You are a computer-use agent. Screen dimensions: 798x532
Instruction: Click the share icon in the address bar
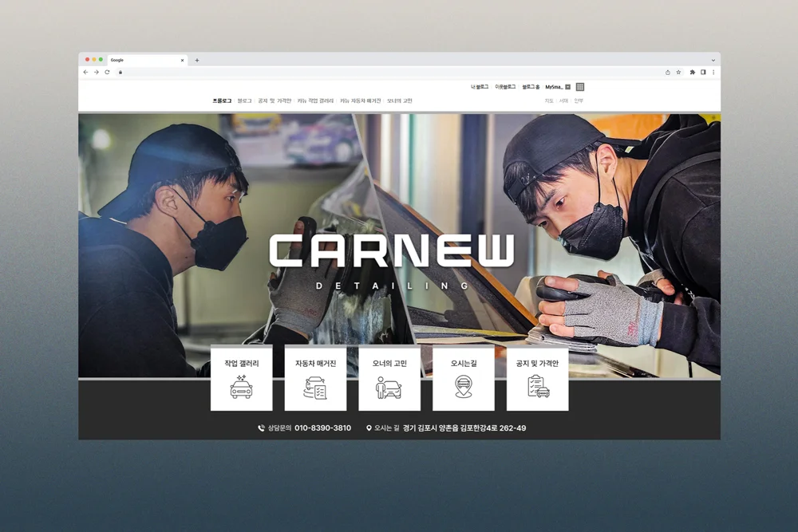pos(668,73)
